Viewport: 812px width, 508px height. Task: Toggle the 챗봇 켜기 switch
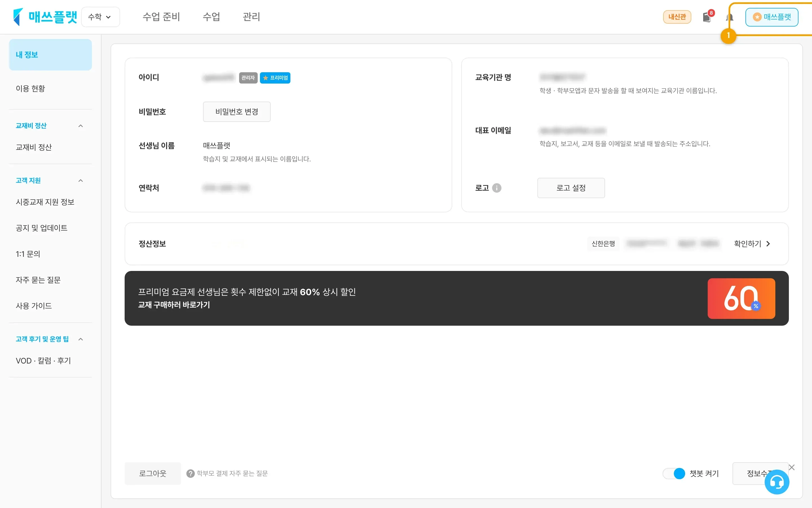pyautogui.click(x=674, y=473)
